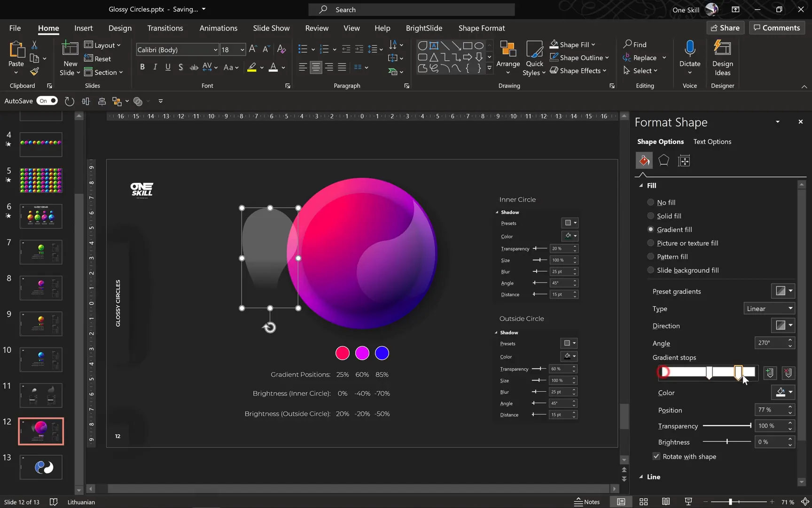
Task: Open Design Ideas in the Designer group
Action: [x=722, y=57]
